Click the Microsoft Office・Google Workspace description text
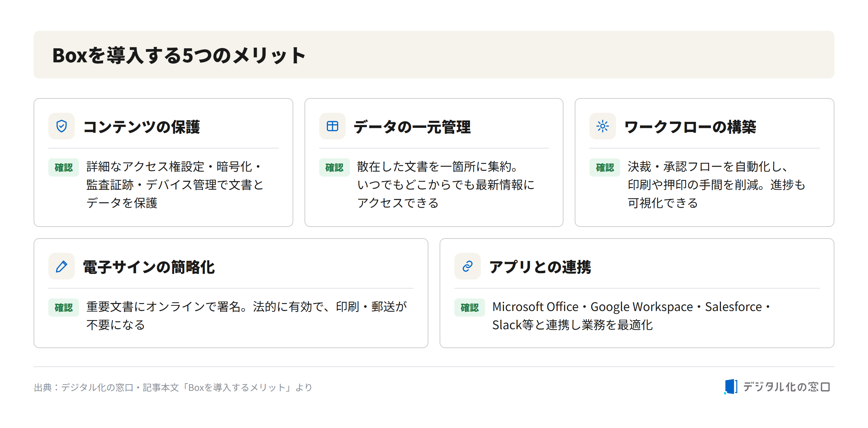The image size is (868, 428). [631, 316]
